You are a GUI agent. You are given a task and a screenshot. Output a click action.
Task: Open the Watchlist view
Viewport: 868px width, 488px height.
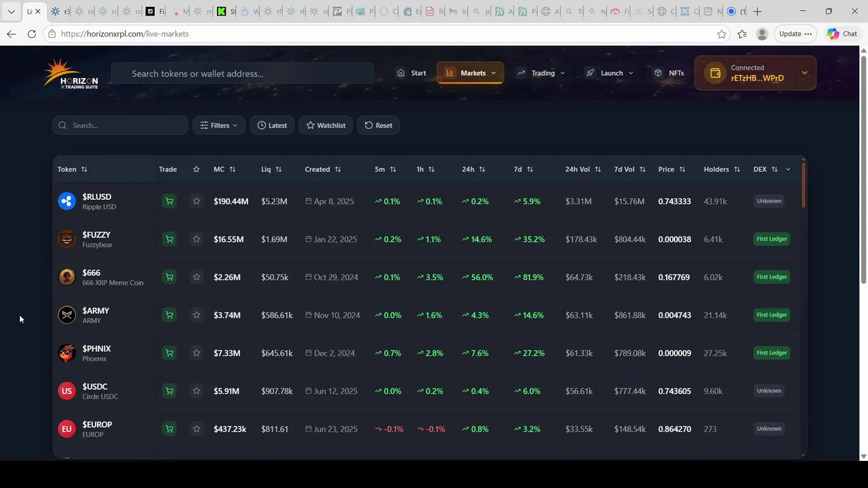pyautogui.click(x=325, y=125)
